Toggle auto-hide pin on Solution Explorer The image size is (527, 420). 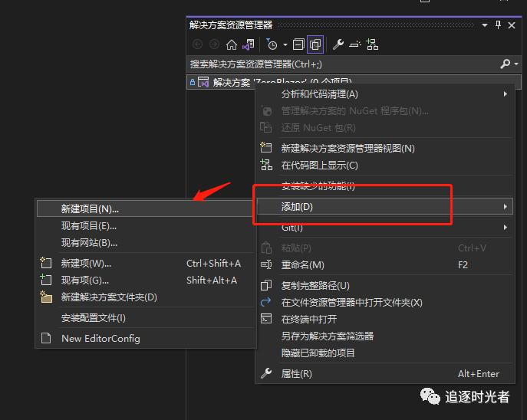coord(498,25)
